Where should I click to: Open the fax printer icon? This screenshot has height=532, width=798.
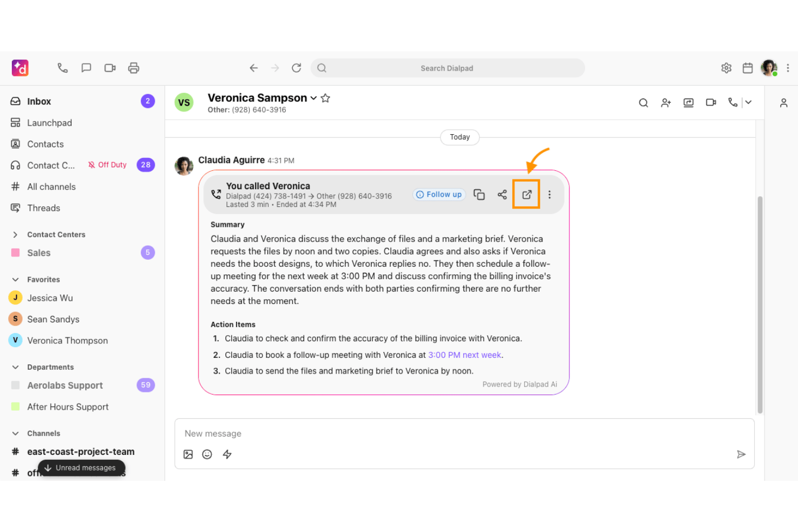(x=134, y=68)
